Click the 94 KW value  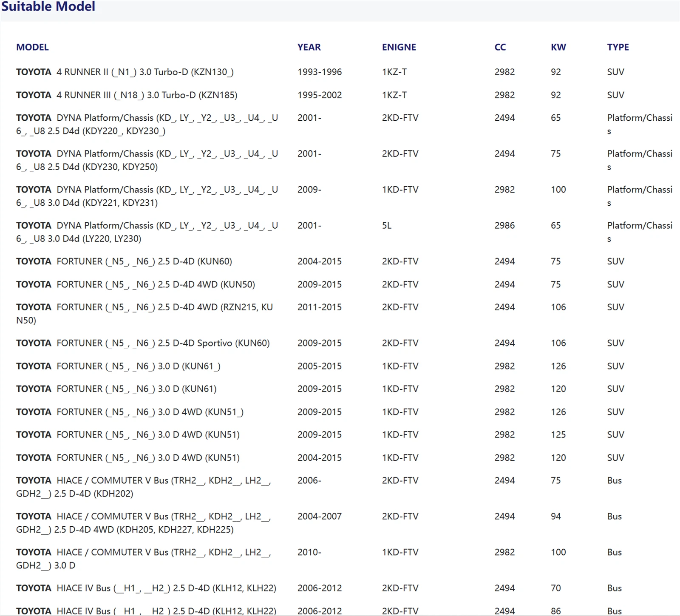(x=556, y=517)
